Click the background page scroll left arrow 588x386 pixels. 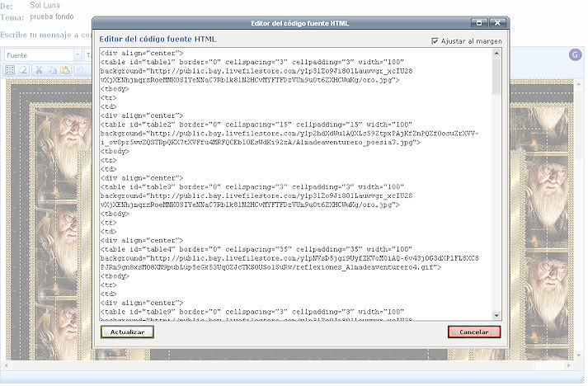6,365
